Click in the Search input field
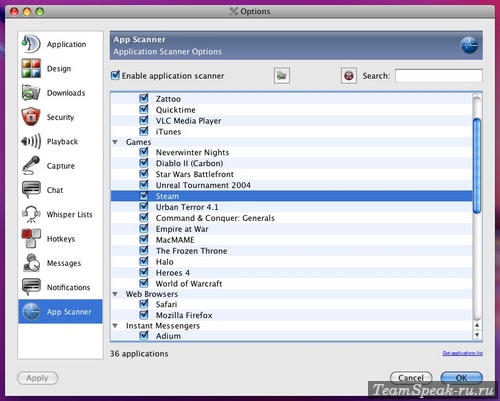Viewport: 500px width, 401px height. pyautogui.click(x=439, y=76)
